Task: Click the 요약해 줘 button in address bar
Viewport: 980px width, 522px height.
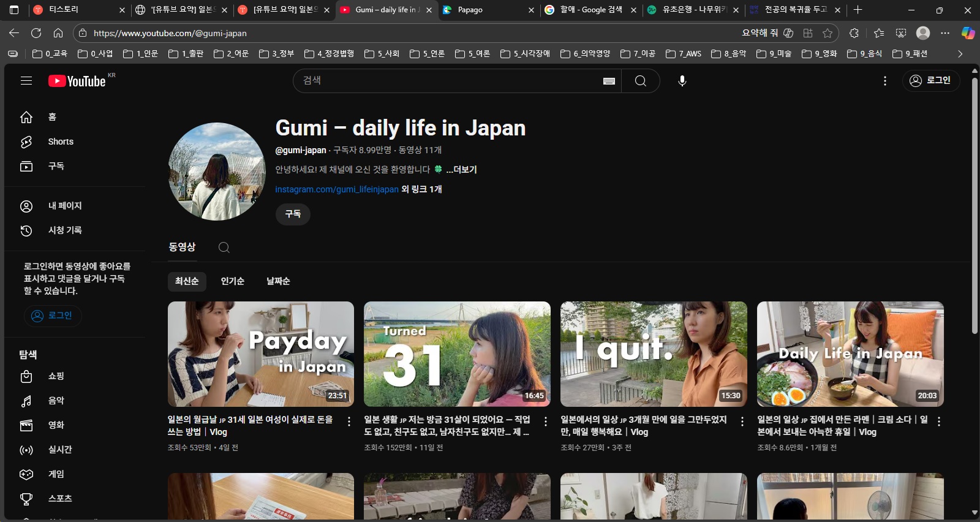Action: point(767,33)
